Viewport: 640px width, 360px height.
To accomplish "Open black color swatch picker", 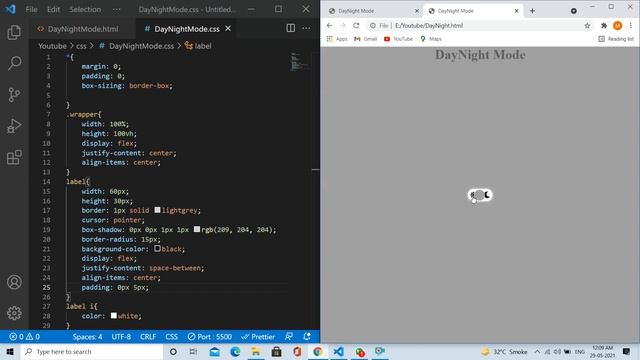I will (158, 249).
